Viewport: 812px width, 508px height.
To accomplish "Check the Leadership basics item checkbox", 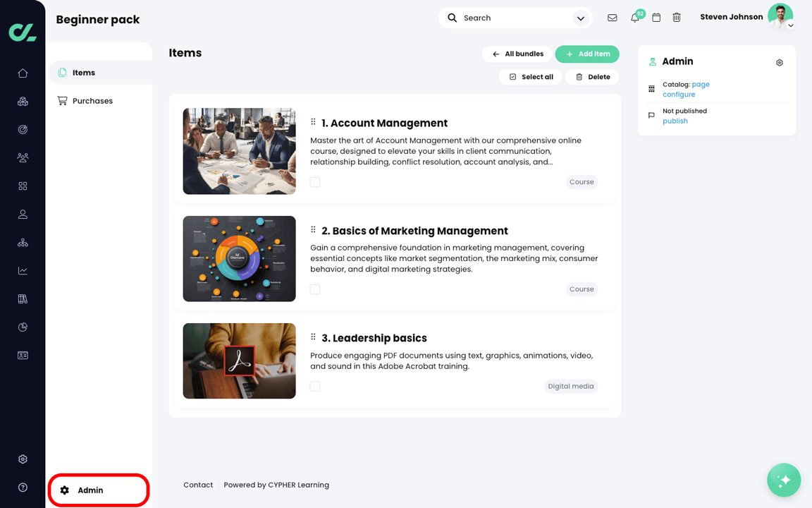I will tap(315, 386).
